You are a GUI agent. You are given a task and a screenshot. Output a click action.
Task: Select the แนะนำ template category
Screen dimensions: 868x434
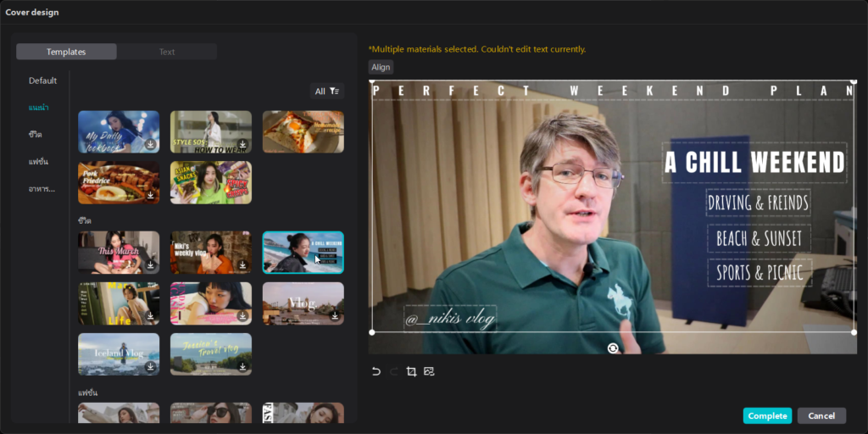tap(38, 108)
